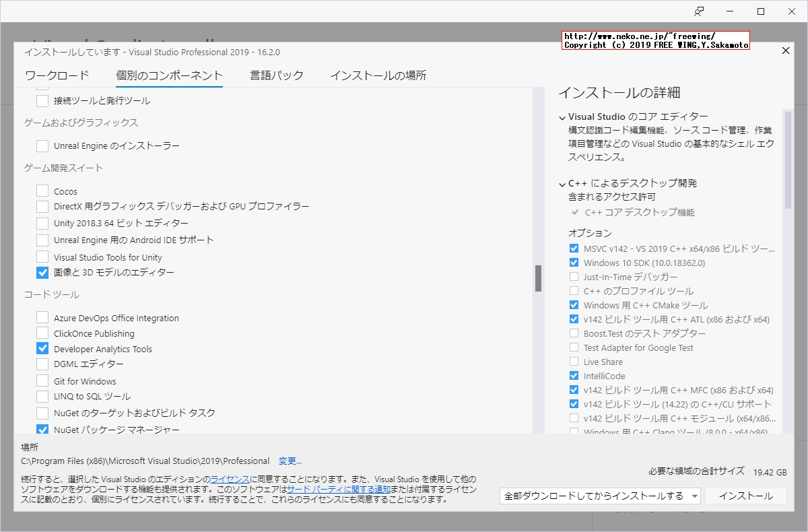Click the インストール button
The height and width of the screenshot is (532, 808).
[x=745, y=496]
